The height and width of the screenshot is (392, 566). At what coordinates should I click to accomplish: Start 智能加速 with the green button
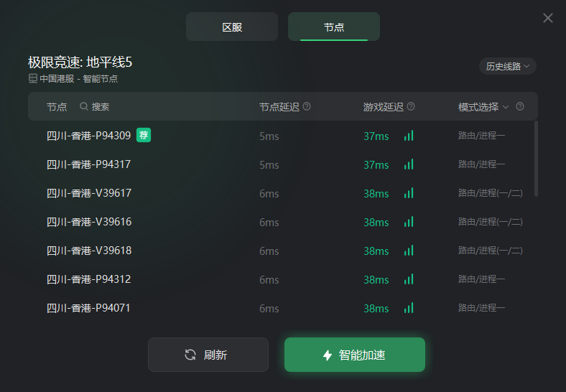(355, 355)
